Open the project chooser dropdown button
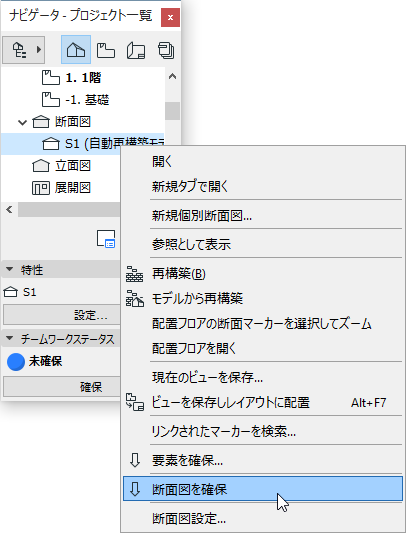The height and width of the screenshot is (533, 406). 23,50
